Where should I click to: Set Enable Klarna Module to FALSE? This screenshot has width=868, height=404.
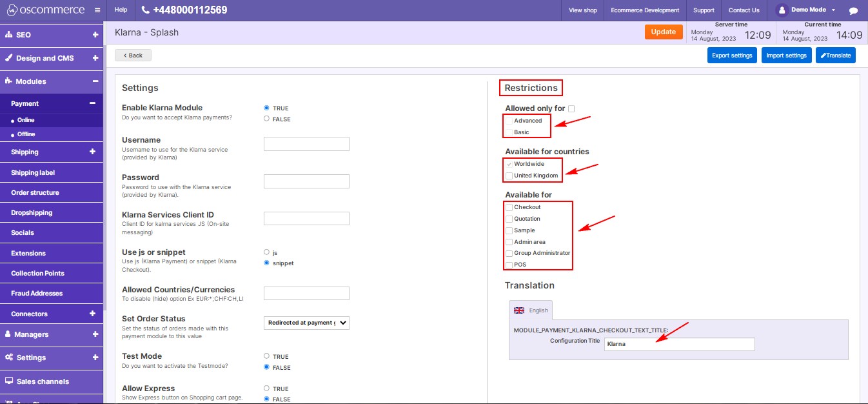point(266,119)
